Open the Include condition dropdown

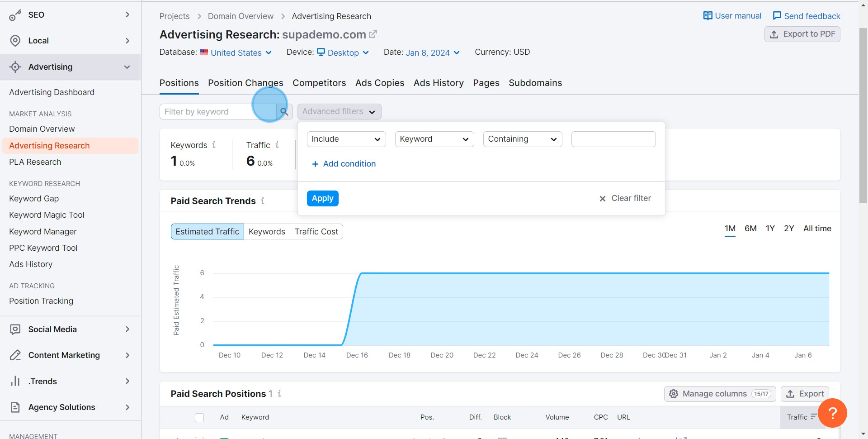pyautogui.click(x=346, y=139)
